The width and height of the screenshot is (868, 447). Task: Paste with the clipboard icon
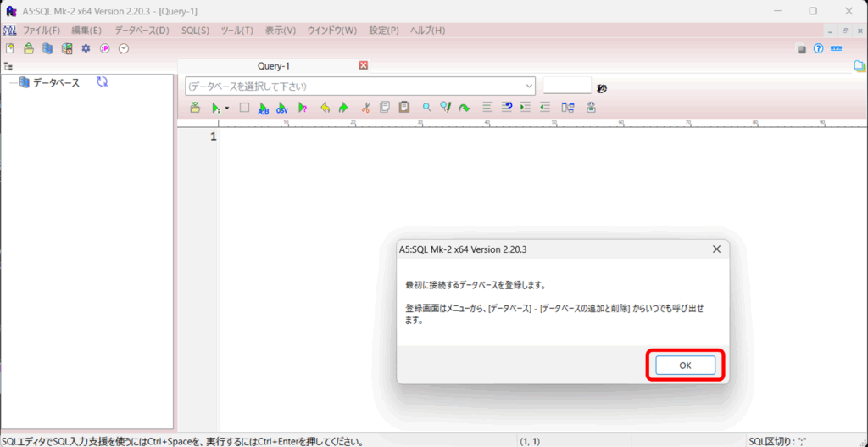click(x=404, y=108)
